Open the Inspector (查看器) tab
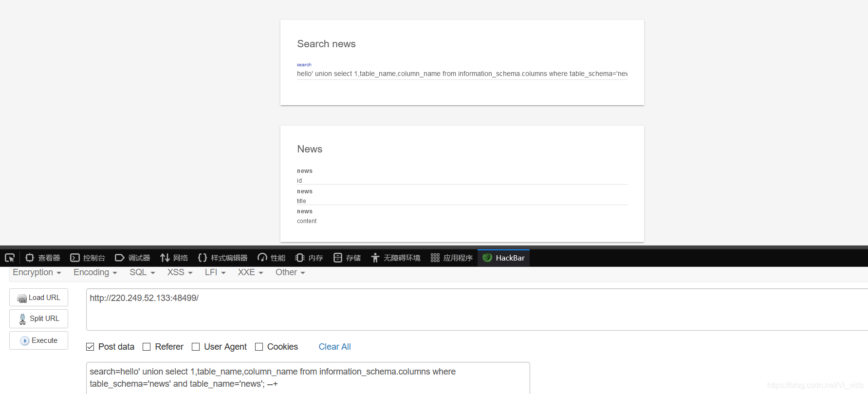The image size is (868, 394). (42, 258)
